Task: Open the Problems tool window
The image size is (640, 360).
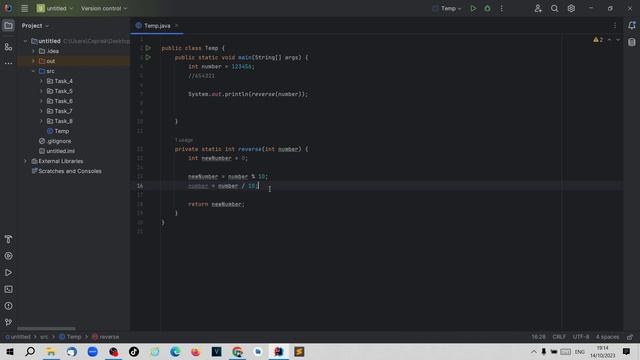Action: (8, 306)
